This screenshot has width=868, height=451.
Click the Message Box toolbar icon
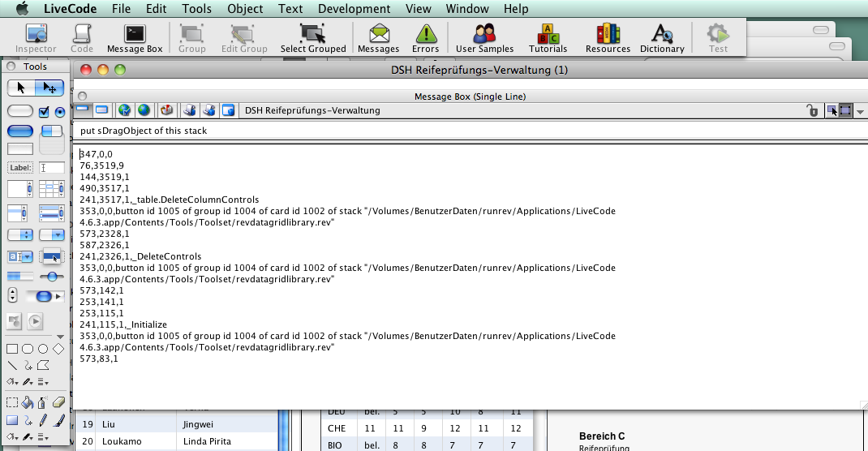click(135, 37)
